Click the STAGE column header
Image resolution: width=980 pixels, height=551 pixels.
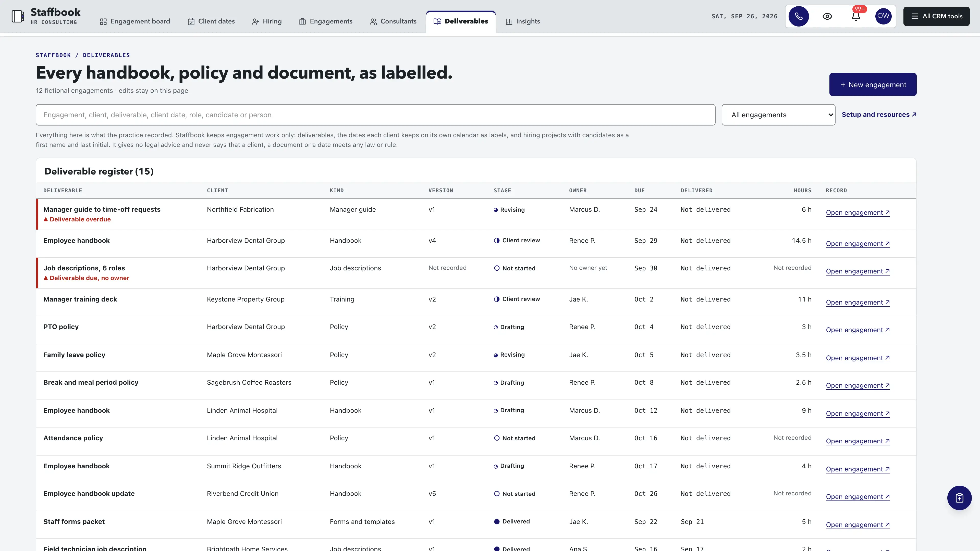pos(502,191)
